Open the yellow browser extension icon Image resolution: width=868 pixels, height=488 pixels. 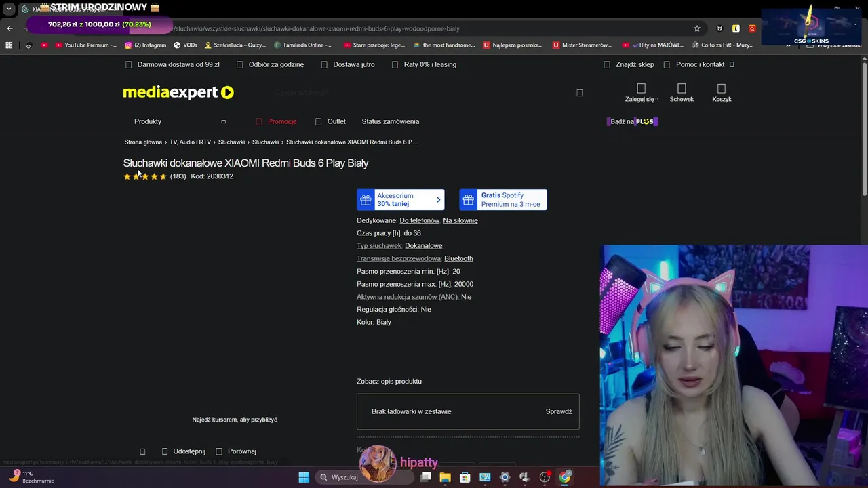[736, 28]
